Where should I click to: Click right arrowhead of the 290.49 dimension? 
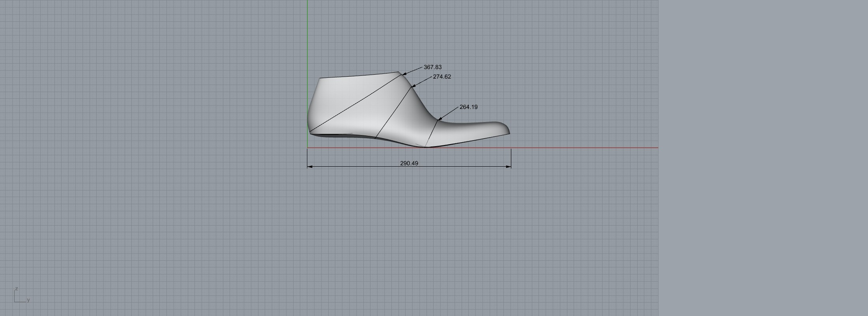pyautogui.click(x=509, y=167)
